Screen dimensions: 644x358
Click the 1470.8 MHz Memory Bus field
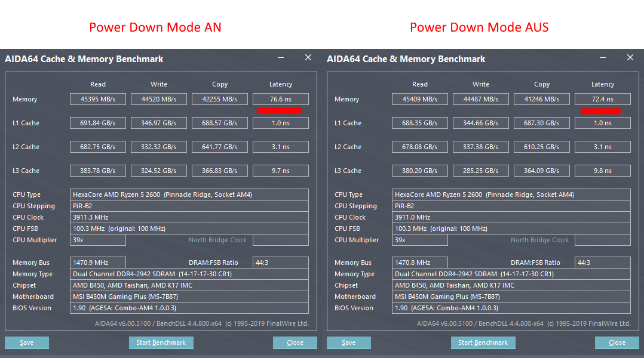click(x=420, y=263)
